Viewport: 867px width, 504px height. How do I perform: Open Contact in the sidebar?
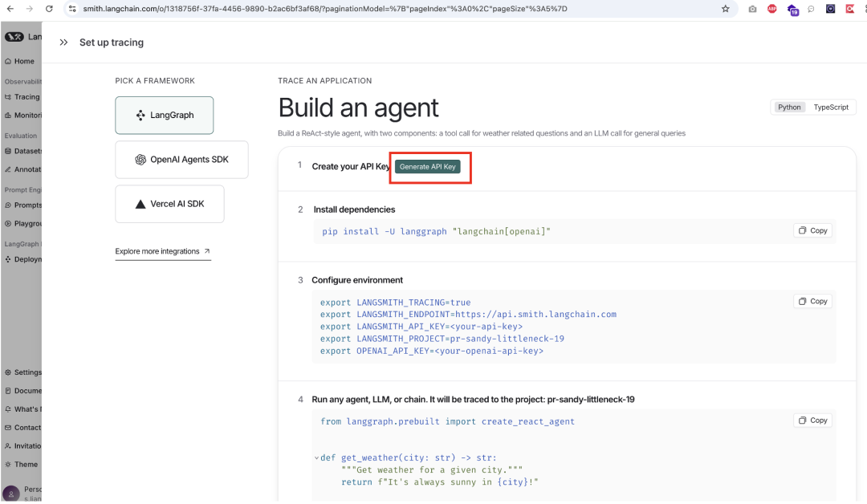[x=22, y=428]
